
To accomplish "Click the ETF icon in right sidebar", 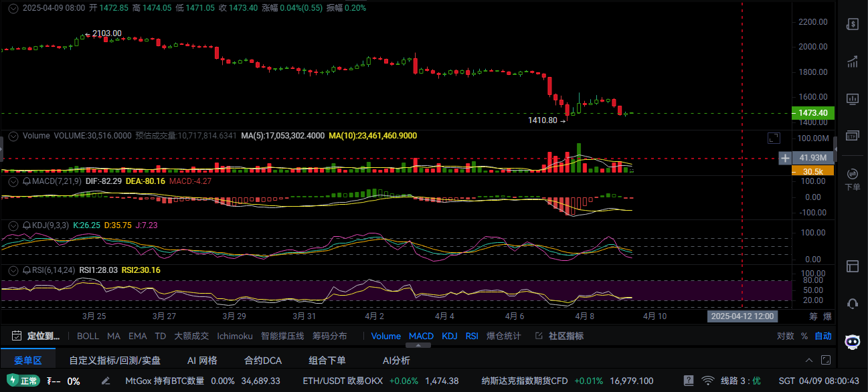I will click(852, 136).
